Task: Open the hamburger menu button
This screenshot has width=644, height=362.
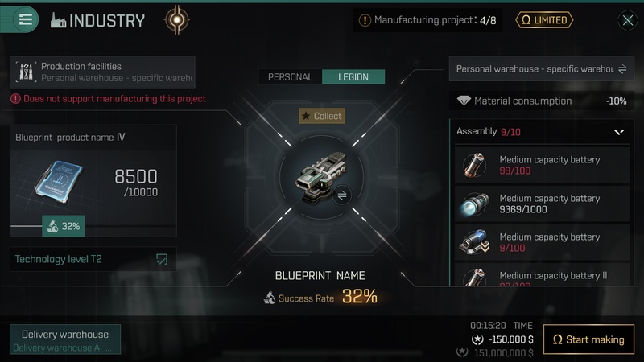Action: tap(26, 19)
